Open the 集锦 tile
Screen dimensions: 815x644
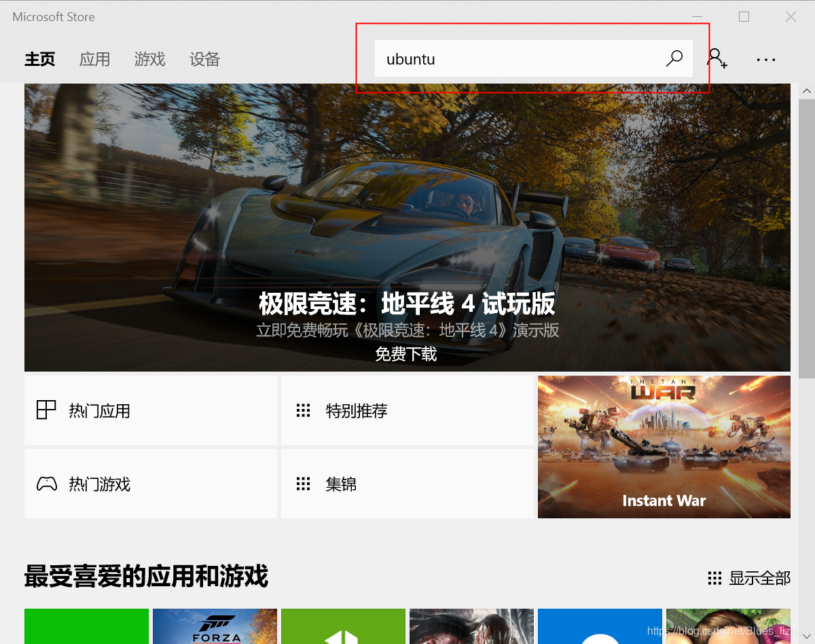click(407, 484)
